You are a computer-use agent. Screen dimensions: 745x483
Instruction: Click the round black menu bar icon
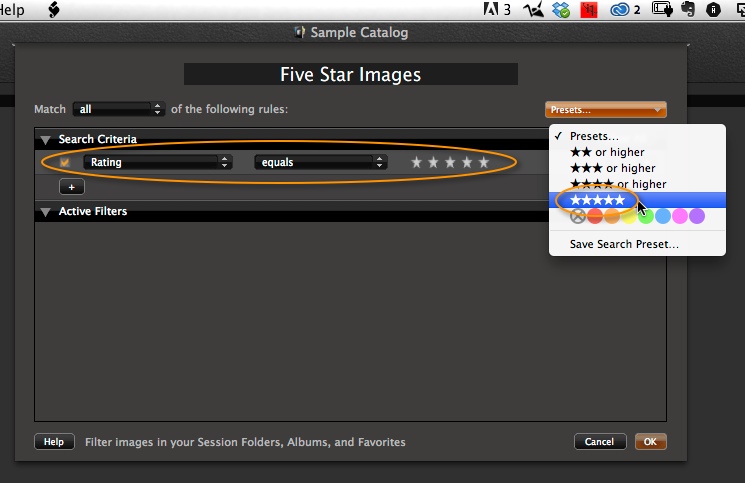coord(713,9)
